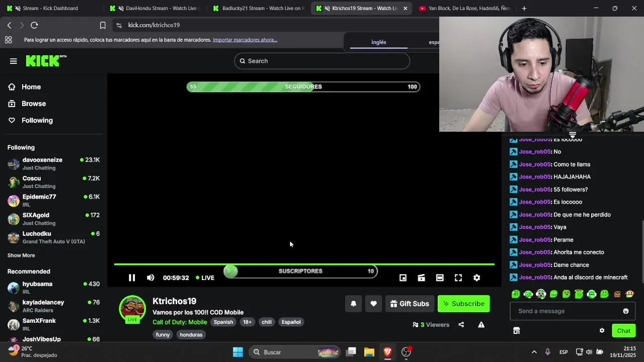Click the Spanish tag

(223, 322)
